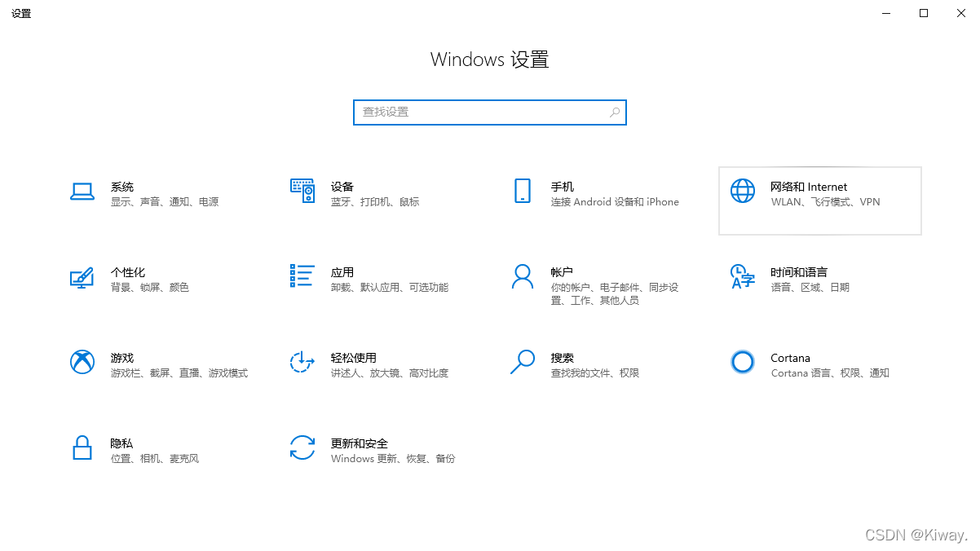Select the 系统 heading
This screenshot has width=980, height=551.
click(x=122, y=187)
